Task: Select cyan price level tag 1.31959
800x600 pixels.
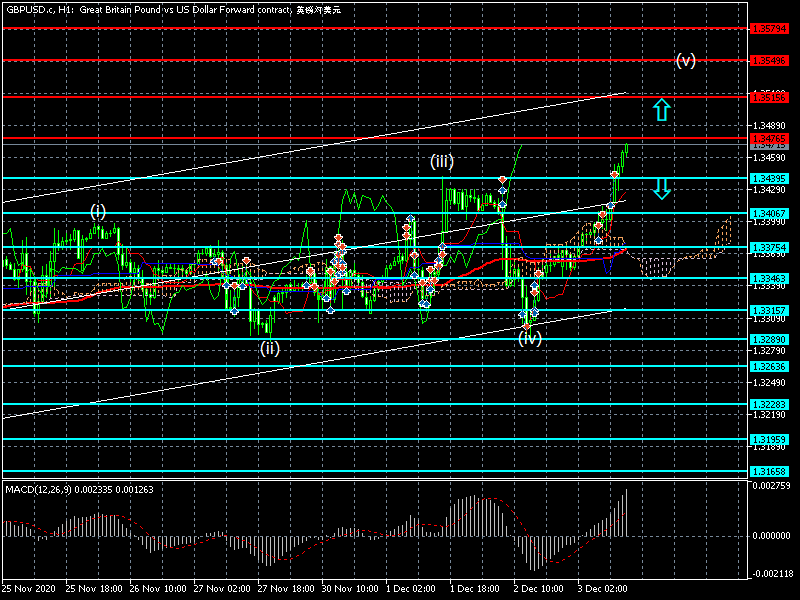Action: pyautogui.click(x=769, y=439)
